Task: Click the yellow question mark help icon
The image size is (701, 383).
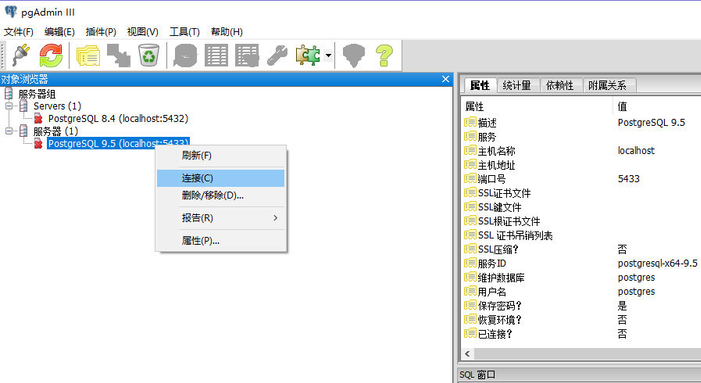Action: 384,55
